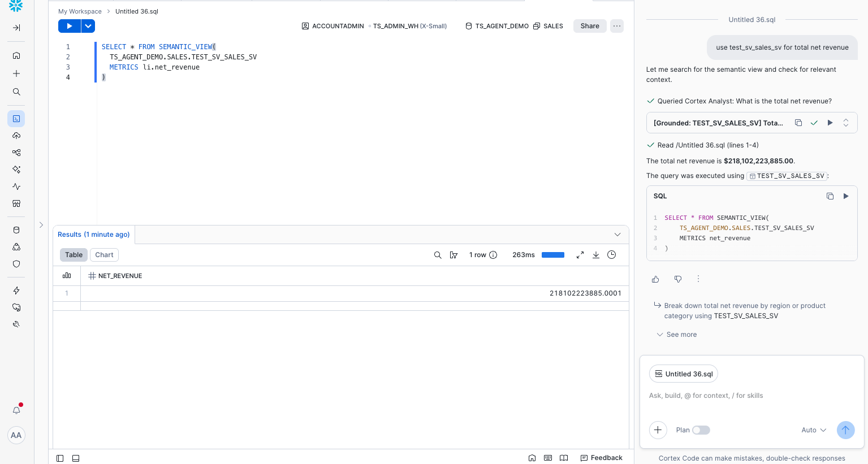
Task: Copy the Grounded TEST_SV_SALES_SV query block
Action: [x=798, y=123]
